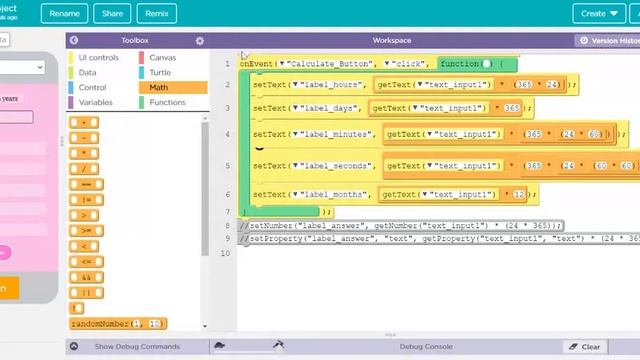640x360 pixels.
Task: Select the UI controls toolbox category
Action: click(x=99, y=58)
